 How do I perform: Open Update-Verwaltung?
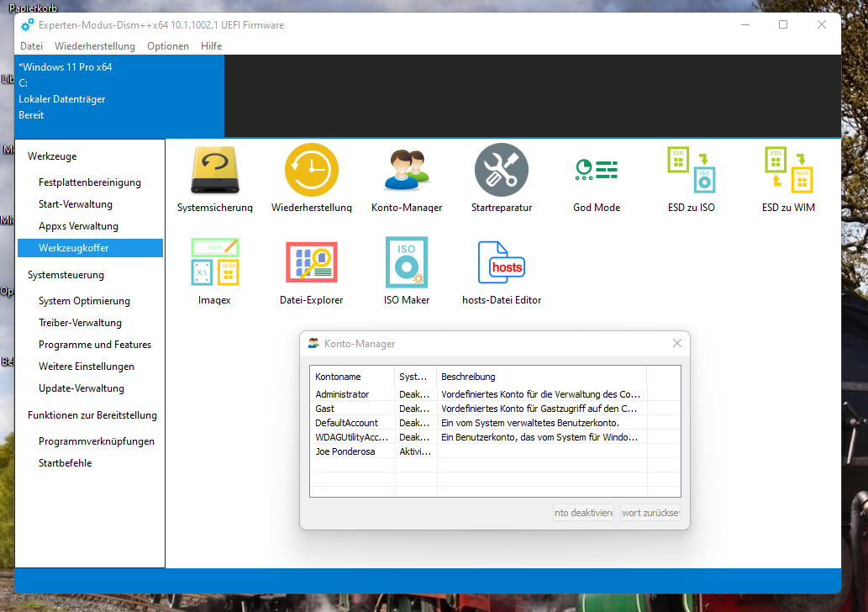pyautogui.click(x=90, y=388)
